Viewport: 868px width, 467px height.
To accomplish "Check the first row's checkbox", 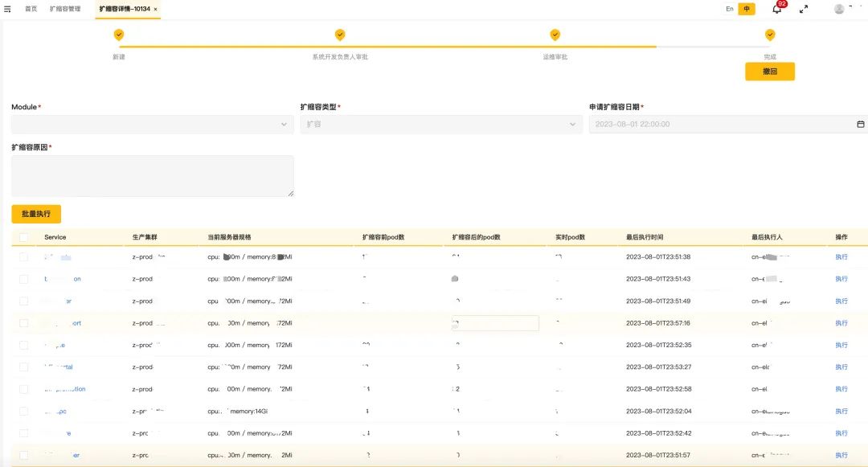I will pos(24,257).
